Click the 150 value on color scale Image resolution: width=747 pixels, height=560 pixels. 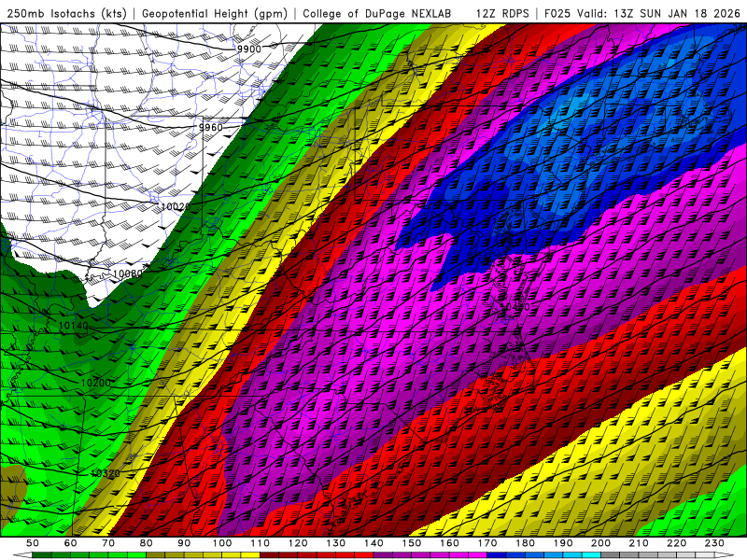point(412,543)
